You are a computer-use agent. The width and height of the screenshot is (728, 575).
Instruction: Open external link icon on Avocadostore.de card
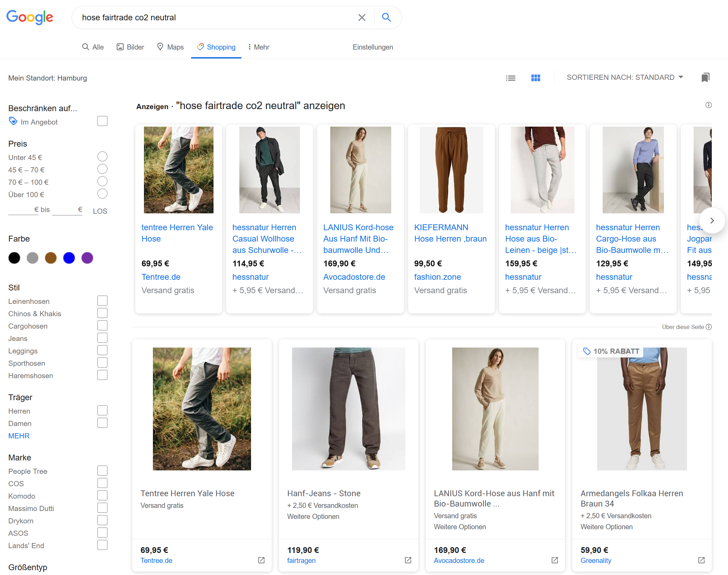[555, 560]
